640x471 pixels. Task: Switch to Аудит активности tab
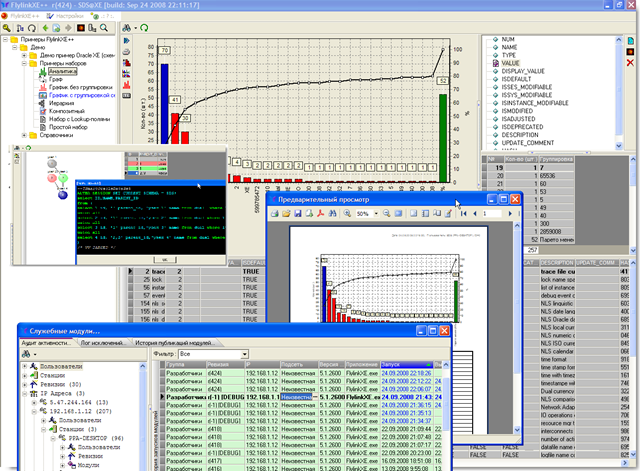pyautogui.click(x=46, y=343)
